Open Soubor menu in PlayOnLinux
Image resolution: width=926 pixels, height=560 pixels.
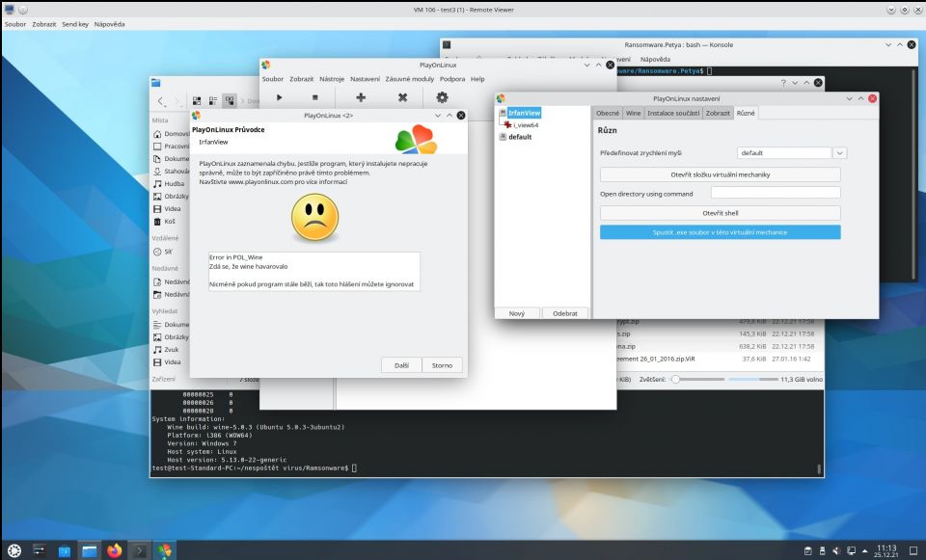pos(273,79)
